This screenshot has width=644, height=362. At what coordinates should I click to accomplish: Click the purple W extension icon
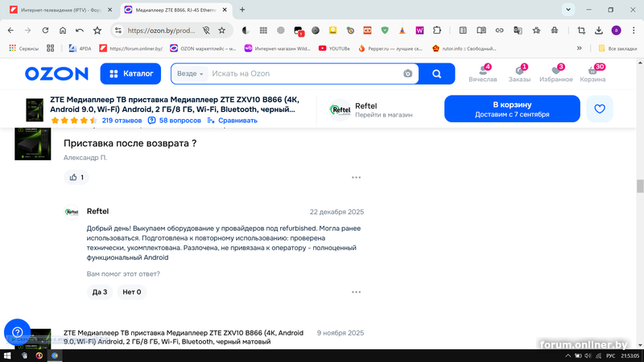[x=419, y=31]
